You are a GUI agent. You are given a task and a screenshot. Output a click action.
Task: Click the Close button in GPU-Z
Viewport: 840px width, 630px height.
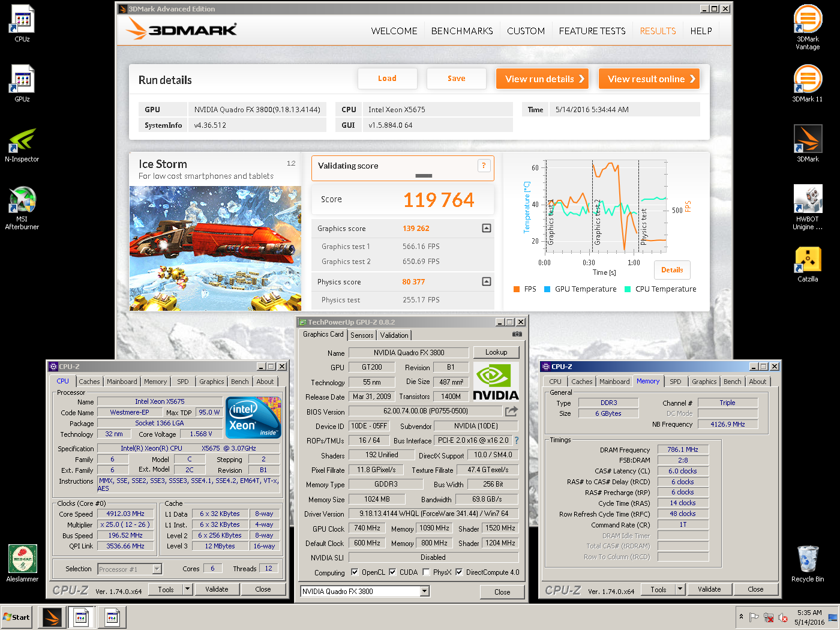502,592
